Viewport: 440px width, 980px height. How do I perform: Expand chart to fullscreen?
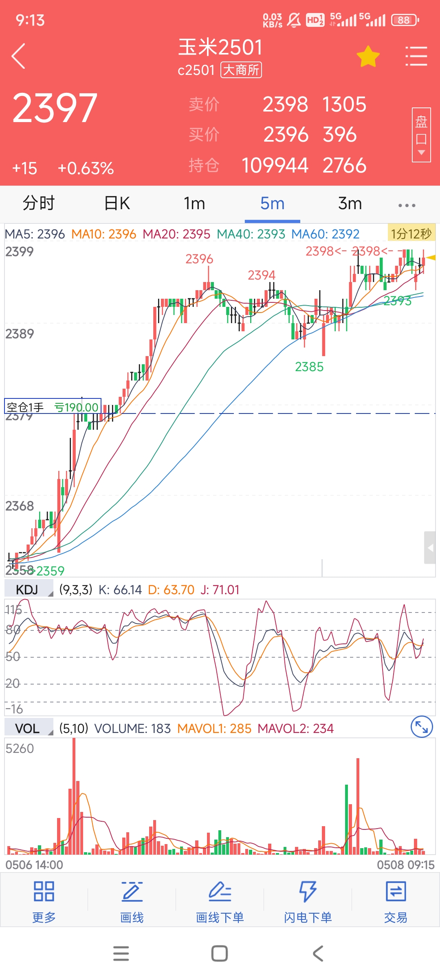click(421, 727)
